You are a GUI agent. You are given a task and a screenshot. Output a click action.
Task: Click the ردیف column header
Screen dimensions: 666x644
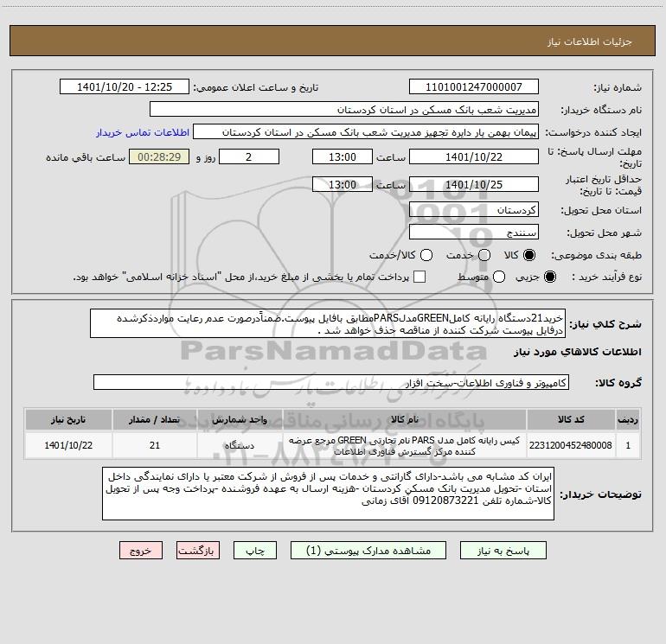pos(628,419)
